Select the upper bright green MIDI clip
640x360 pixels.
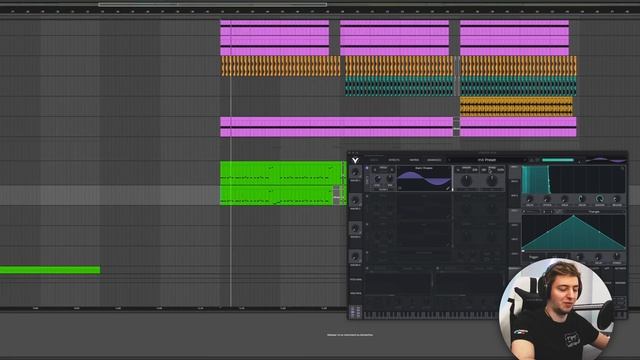(281, 173)
